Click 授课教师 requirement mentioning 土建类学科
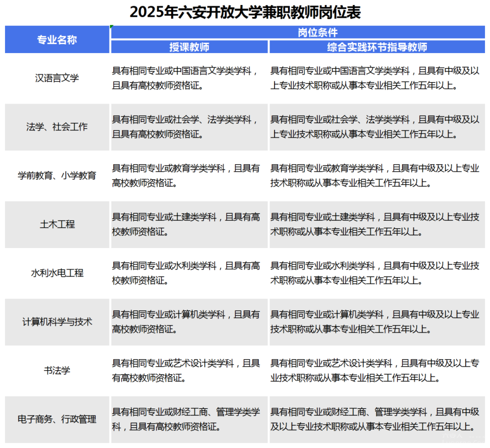 pos(189,224)
